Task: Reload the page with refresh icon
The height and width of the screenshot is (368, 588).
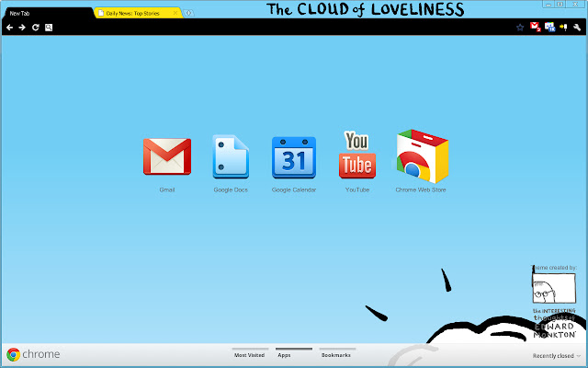Action: coord(36,28)
